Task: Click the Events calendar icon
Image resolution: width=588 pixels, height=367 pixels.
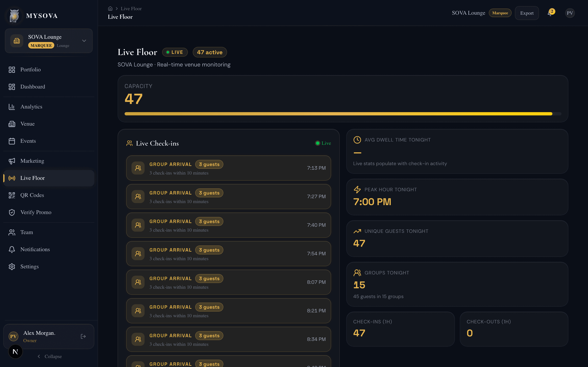Action: tap(12, 141)
